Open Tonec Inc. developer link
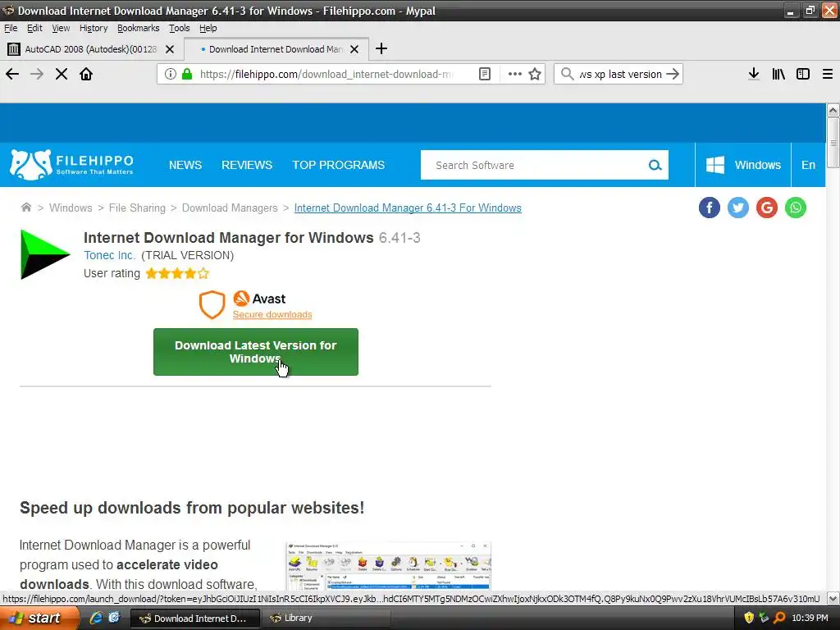This screenshot has height=630, width=840. pyautogui.click(x=109, y=255)
